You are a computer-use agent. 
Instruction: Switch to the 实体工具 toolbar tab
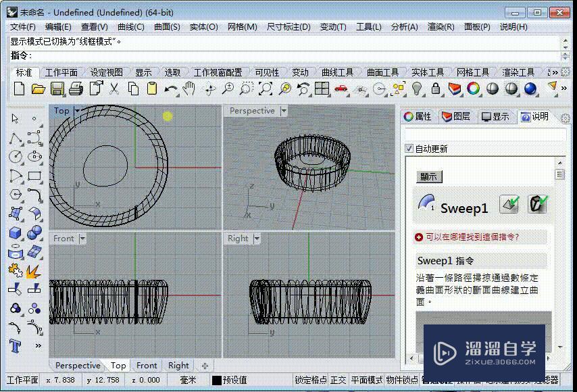coord(427,72)
